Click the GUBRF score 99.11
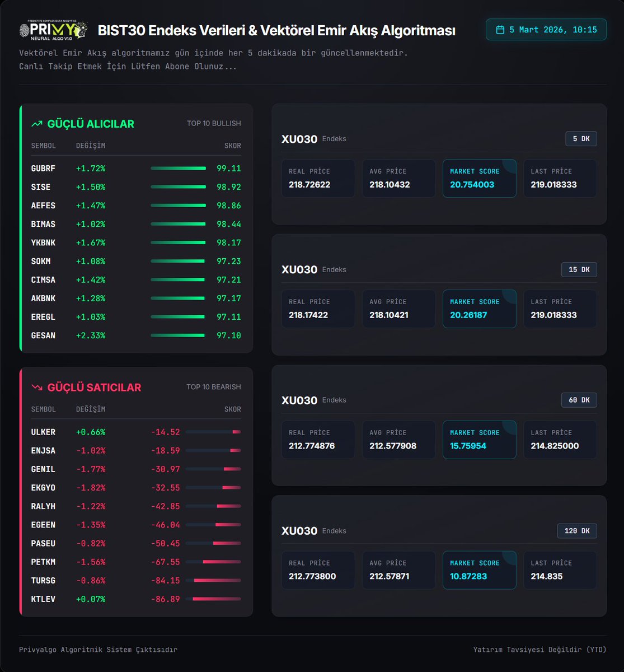This screenshot has height=672, width=624. [229, 169]
